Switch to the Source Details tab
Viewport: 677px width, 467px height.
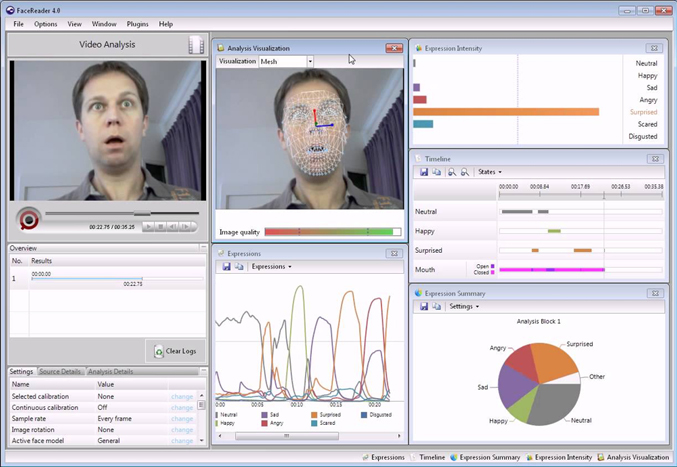click(61, 372)
